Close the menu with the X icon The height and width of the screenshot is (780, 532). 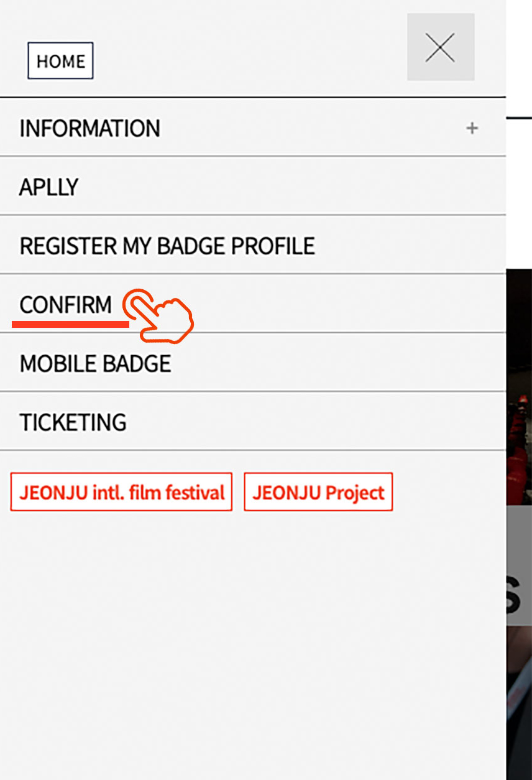click(441, 47)
